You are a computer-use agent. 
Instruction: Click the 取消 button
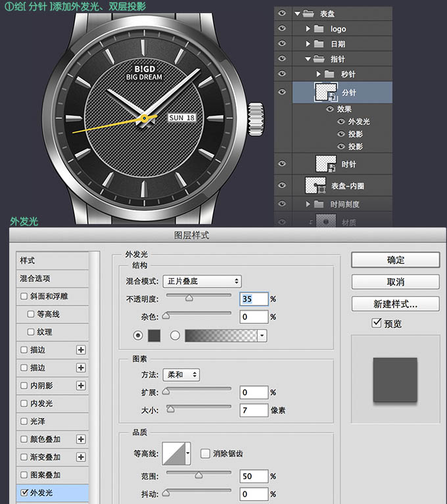pyautogui.click(x=396, y=282)
